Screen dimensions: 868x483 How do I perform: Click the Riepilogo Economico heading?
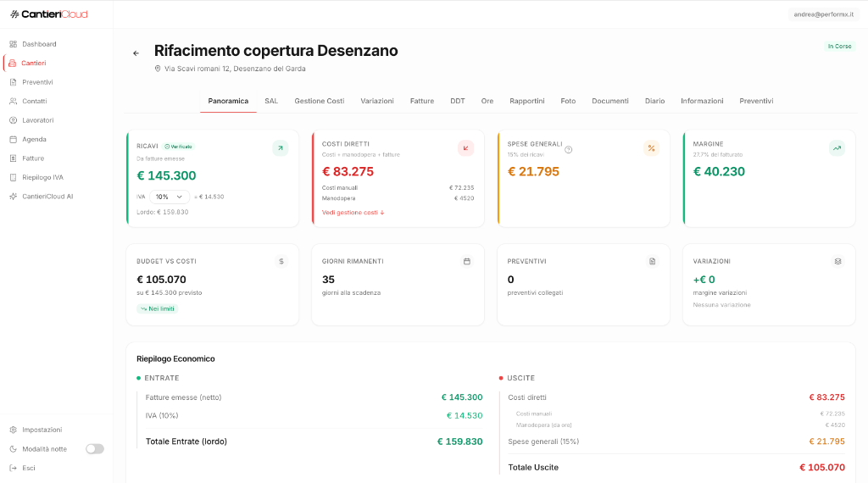click(175, 358)
